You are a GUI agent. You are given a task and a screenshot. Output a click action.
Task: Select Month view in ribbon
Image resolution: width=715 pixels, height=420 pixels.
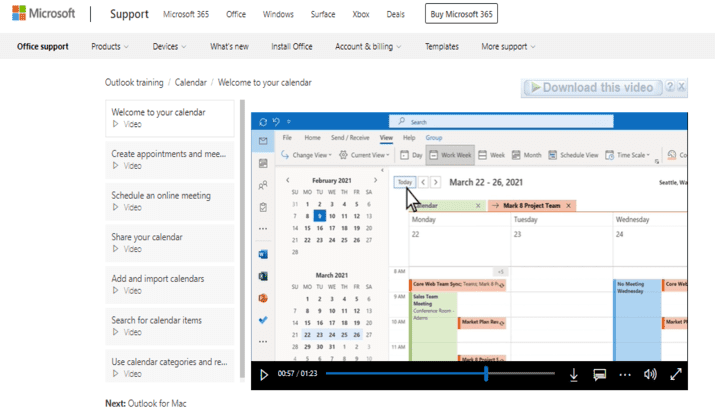click(526, 155)
